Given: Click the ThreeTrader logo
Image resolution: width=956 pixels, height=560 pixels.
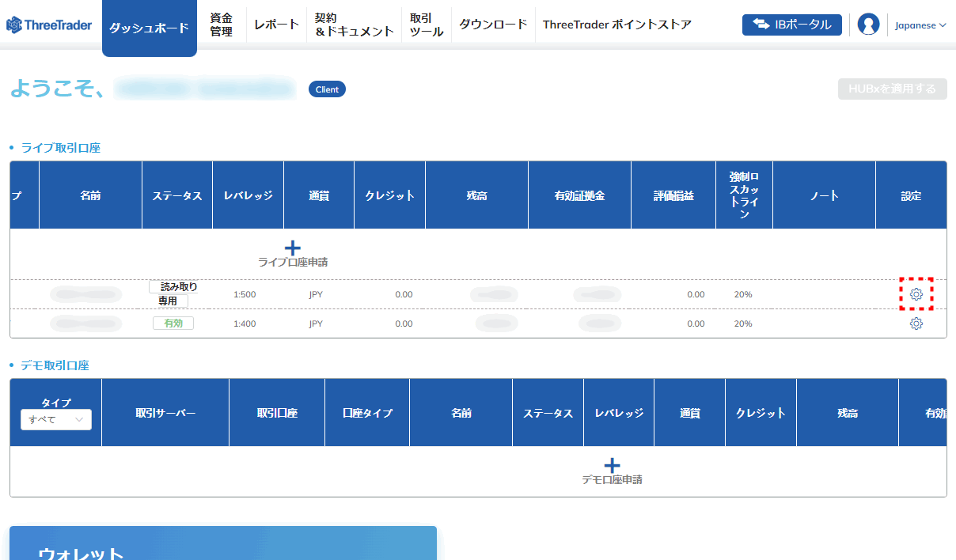Looking at the screenshot, I should (49, 25).
